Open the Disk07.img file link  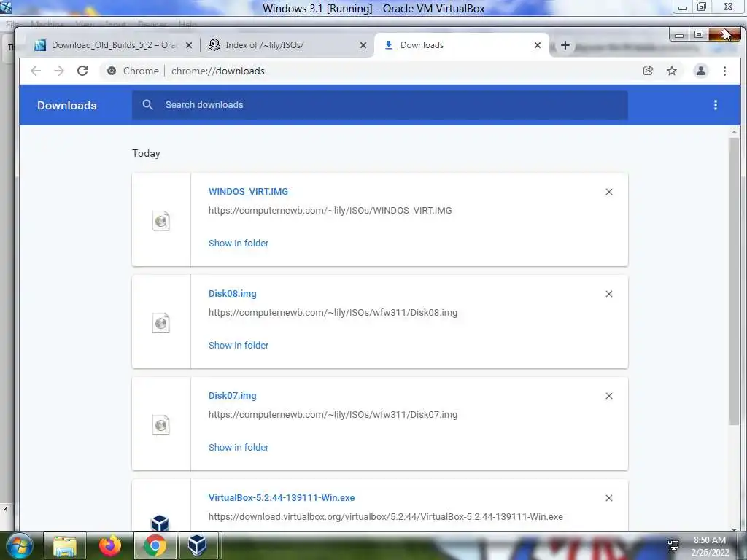tap(233, 396)
